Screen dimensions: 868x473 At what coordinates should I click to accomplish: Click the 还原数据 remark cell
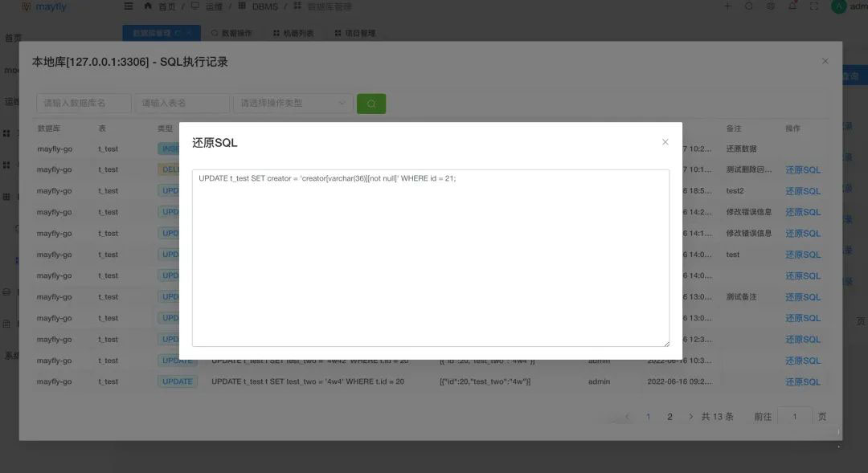[741, 149]
